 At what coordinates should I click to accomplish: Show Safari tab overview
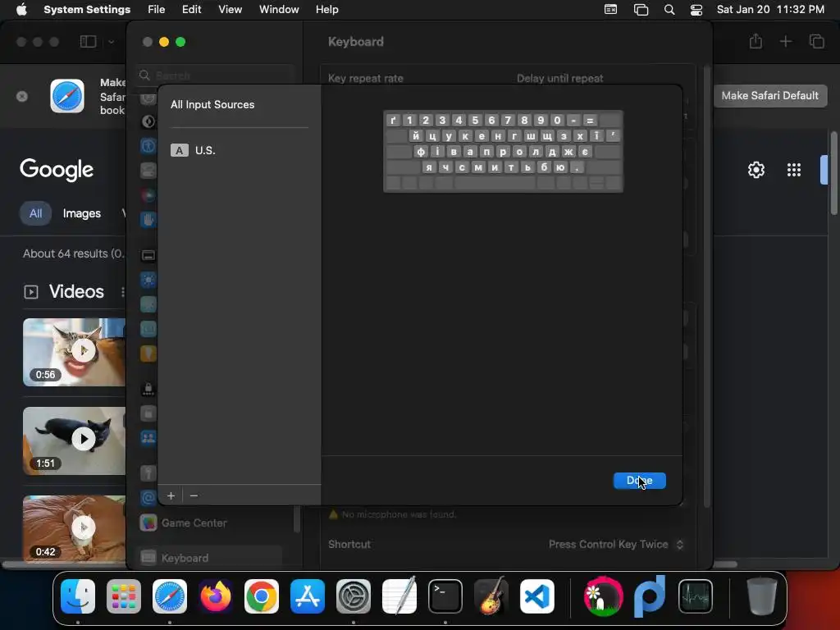(x=816, y=41)
